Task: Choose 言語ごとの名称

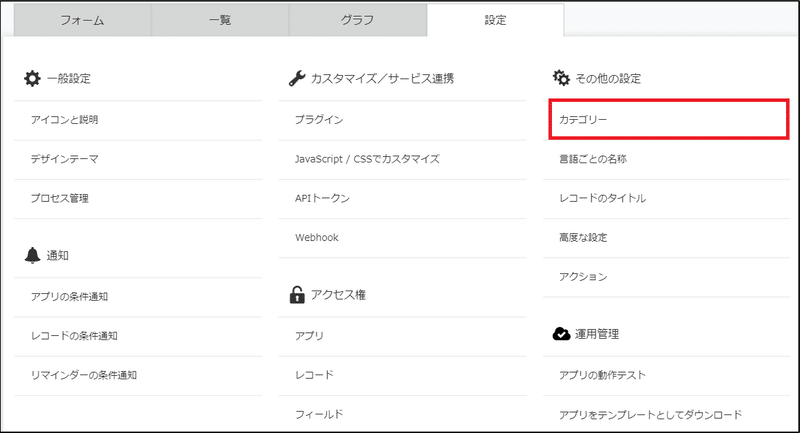Action: pyautogui.click(x=666, y=159)
